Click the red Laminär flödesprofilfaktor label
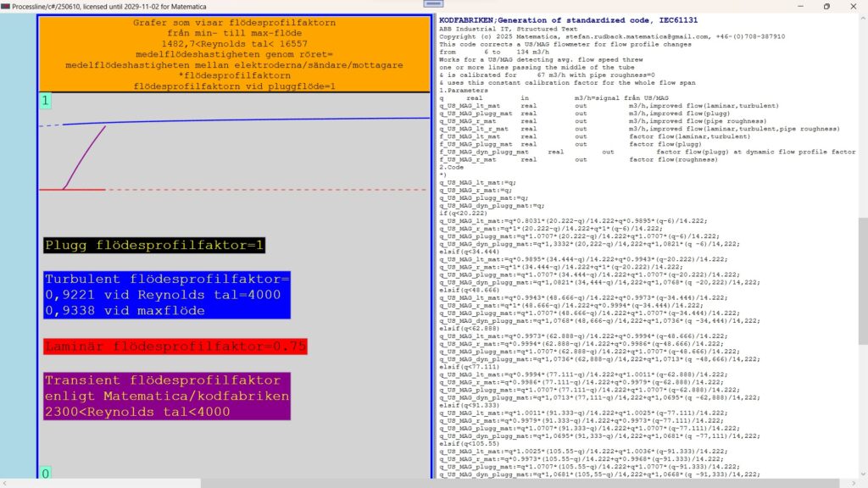This screenshot has height=488, width=868. tap(175, 347)
